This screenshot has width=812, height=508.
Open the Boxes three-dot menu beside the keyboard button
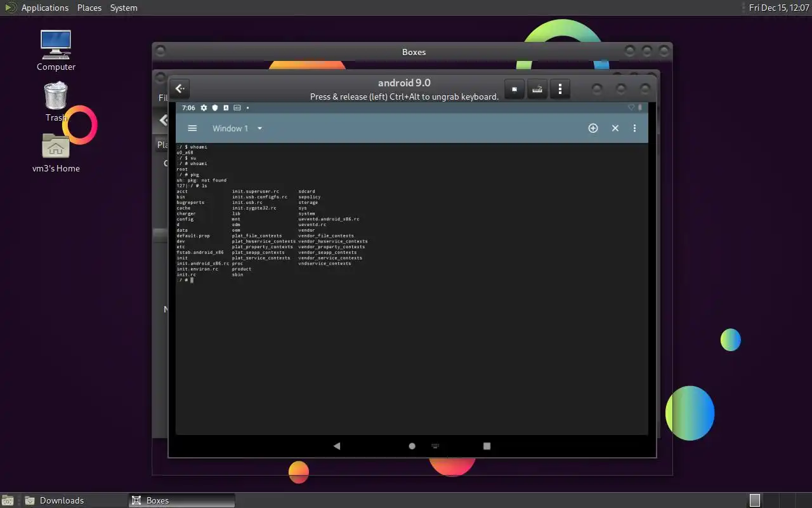pos(560,89)
